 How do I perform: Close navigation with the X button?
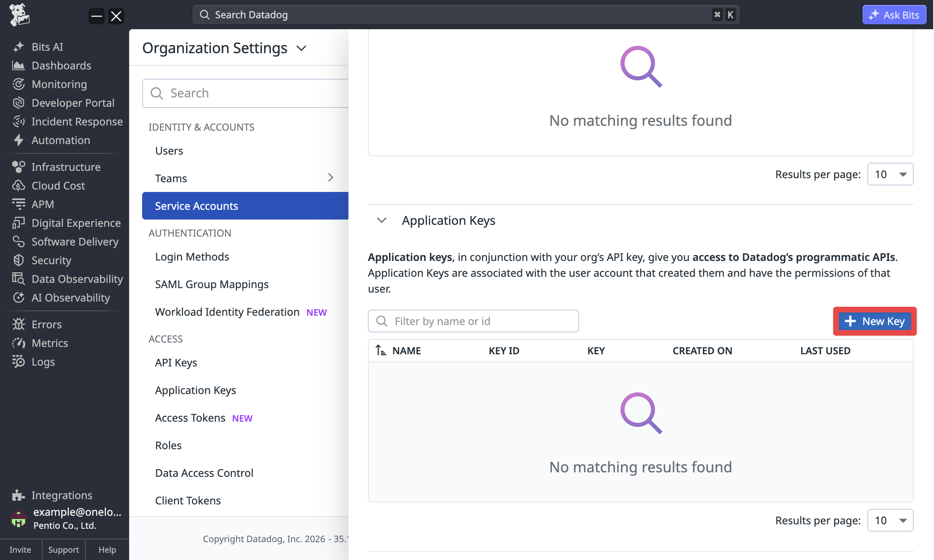pyautogui.click(x=116, y=16)
